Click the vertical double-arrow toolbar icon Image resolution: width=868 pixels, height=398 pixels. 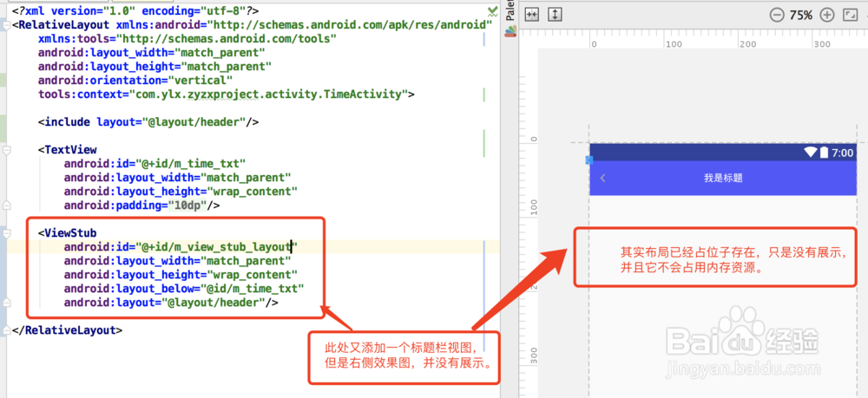[x=555, y=15]
